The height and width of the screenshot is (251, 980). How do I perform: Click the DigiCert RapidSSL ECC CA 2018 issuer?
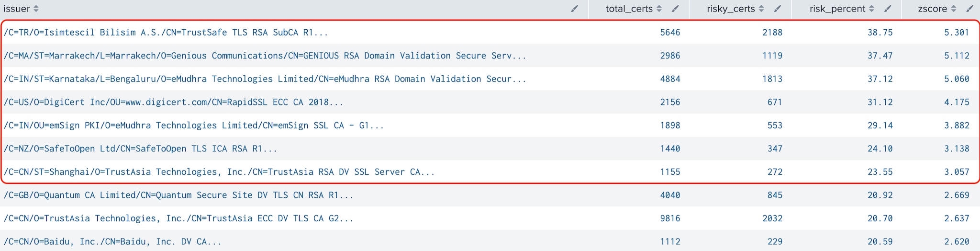[x=173, y=102]
